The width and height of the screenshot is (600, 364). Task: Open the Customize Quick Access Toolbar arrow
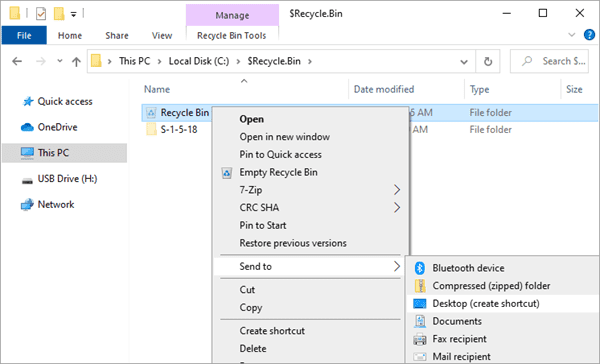(73, 15)
